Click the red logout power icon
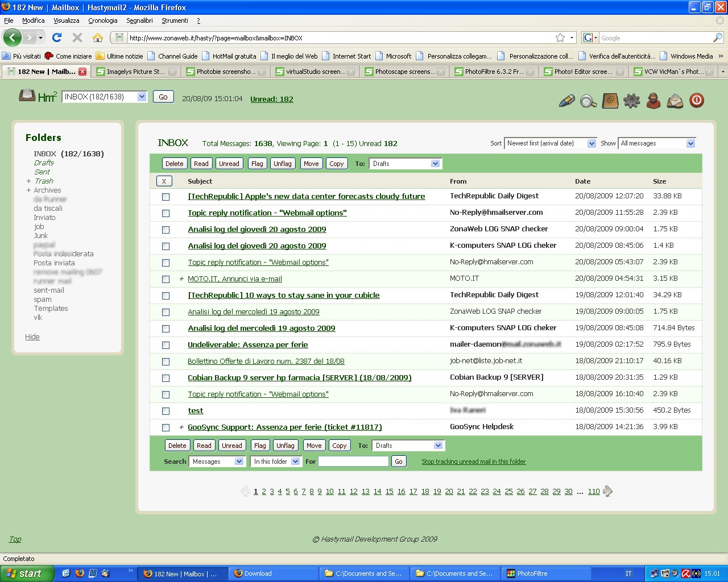Image resolution: width=728 pixels, height=582 pixels. pyautogui.click(x=697, y=101)
